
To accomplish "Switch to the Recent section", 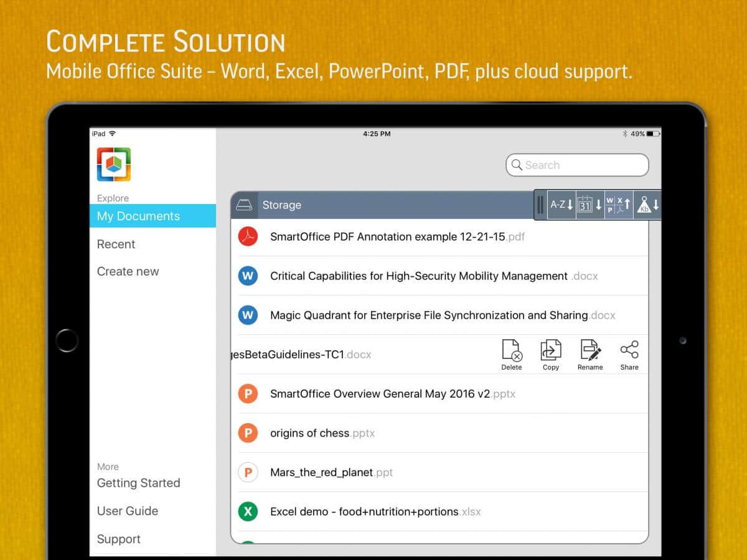I will tap(116, 245).
